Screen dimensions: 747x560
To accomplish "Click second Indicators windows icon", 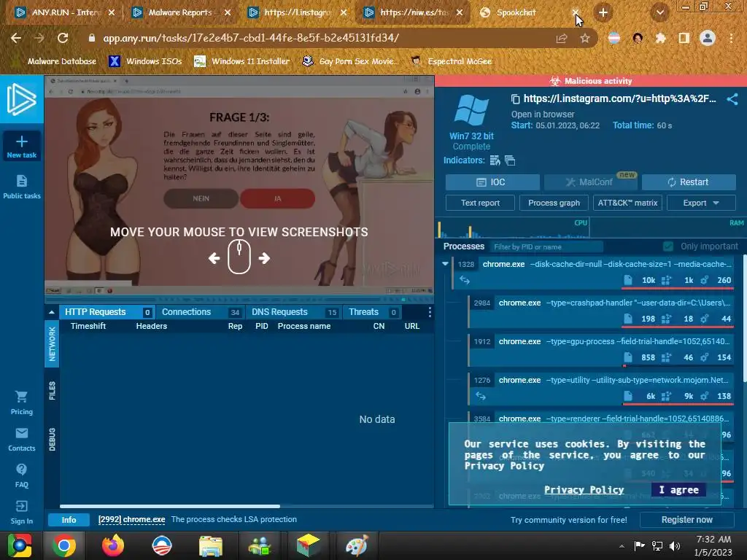I will pyautogui.click(x=510, y=160).
